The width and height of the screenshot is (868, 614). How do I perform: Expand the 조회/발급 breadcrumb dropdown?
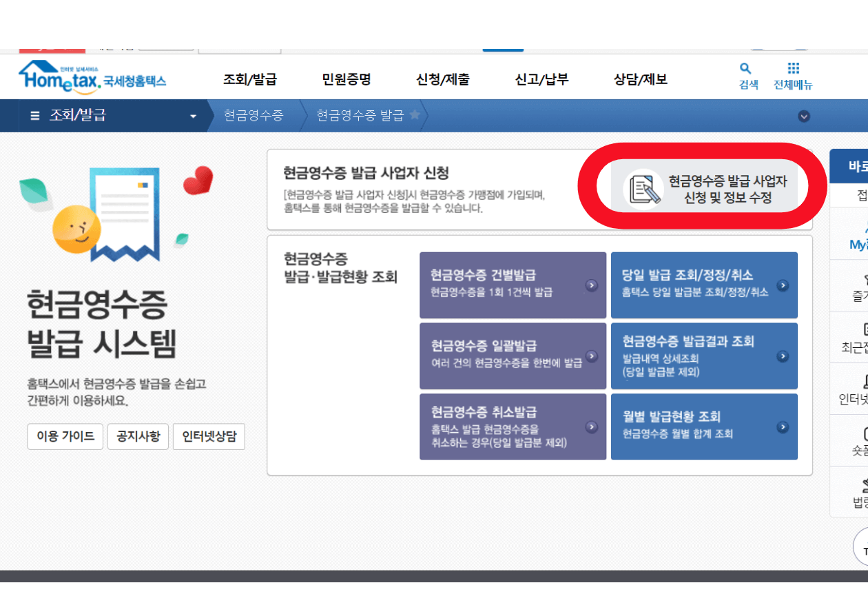(194, 116)
